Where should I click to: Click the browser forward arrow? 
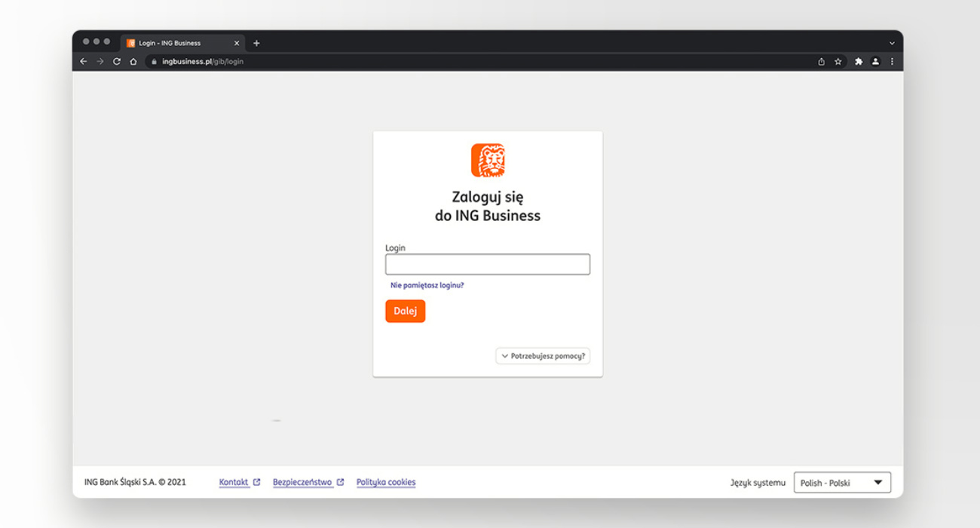[x=100, y=62]
